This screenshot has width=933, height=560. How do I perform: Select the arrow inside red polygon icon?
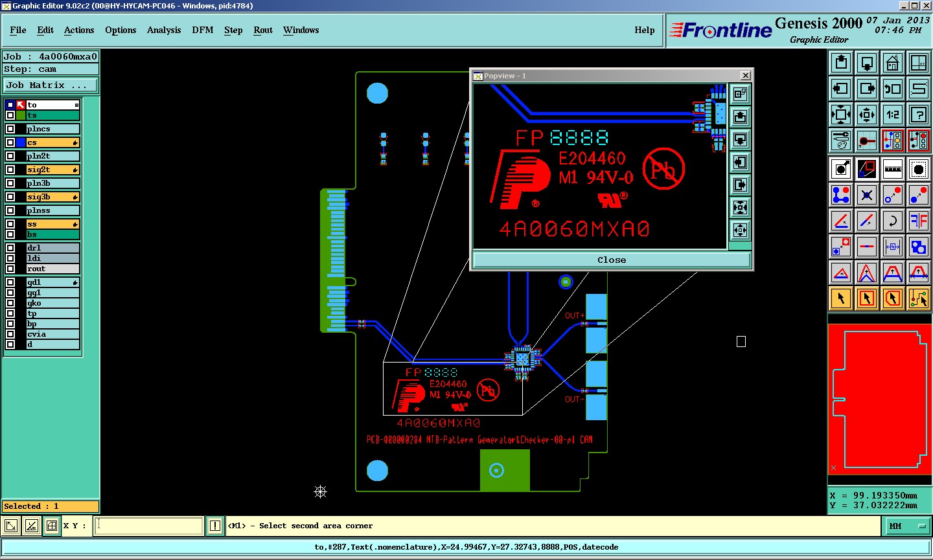(x=893, y=298)
